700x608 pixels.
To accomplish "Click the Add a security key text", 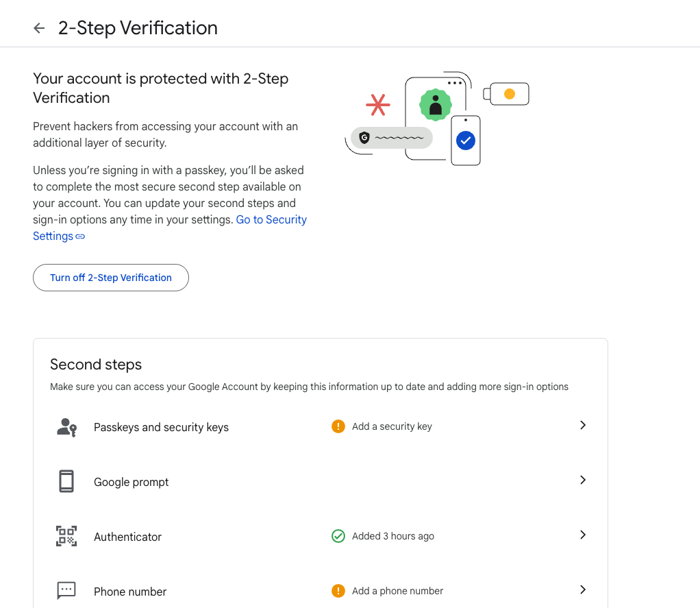I will (392, 426).
